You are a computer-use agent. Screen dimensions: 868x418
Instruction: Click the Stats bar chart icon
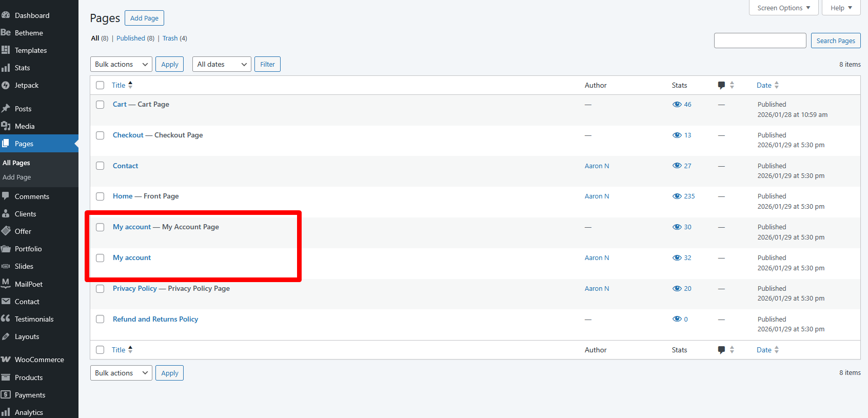(x=6, y=68)
